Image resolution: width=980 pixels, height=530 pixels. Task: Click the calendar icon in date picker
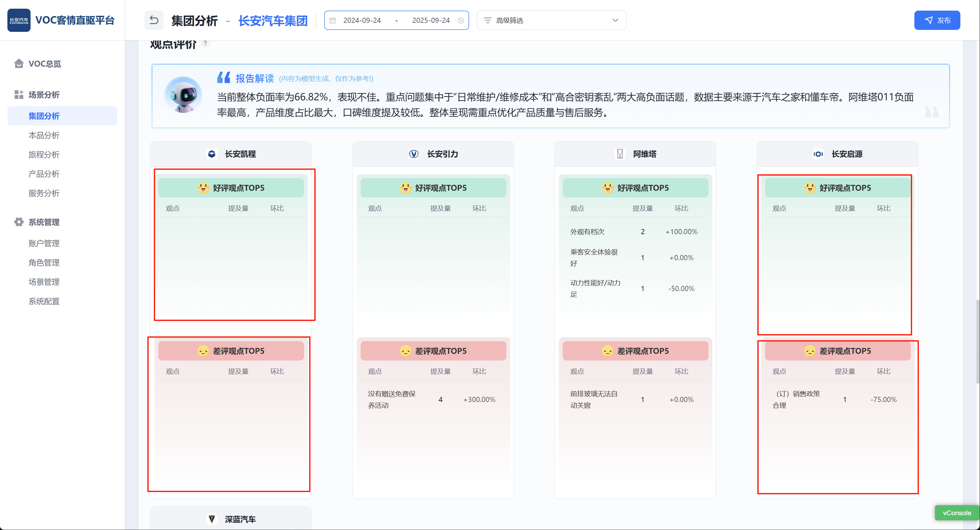tap(332, 21)
